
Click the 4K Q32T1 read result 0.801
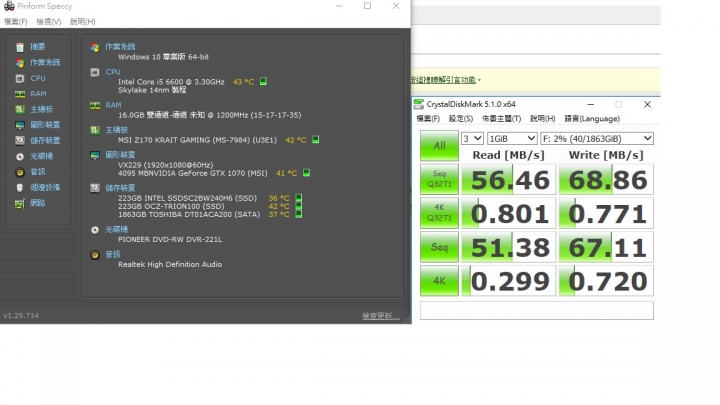[508, 213]
